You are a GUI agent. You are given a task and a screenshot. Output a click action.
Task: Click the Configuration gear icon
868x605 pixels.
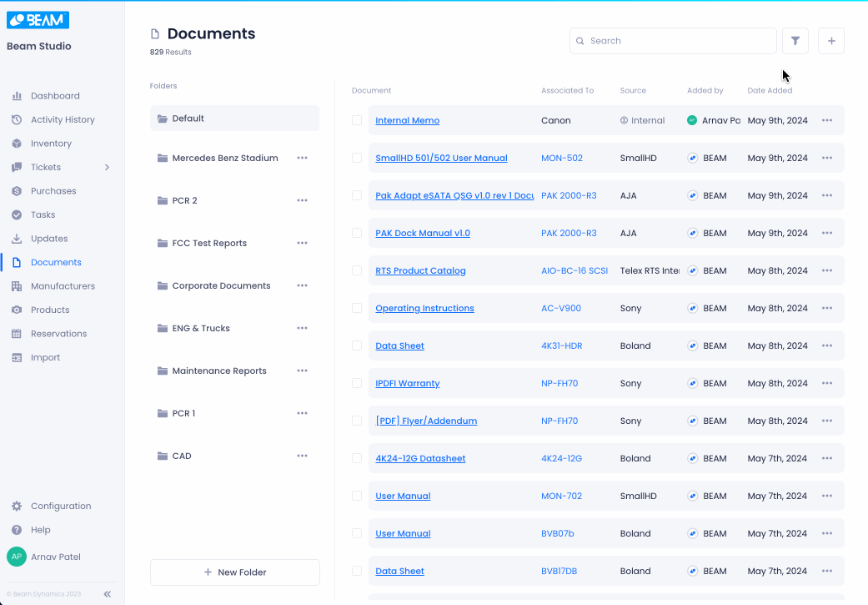click(17, 507)
